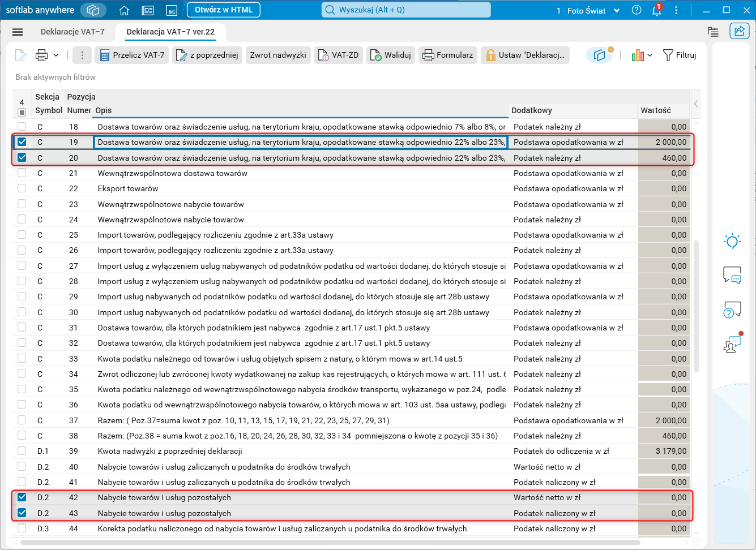756x550 pixels.
Task: Check the checkbox for row number 39
Action: [x=22, y=451]
